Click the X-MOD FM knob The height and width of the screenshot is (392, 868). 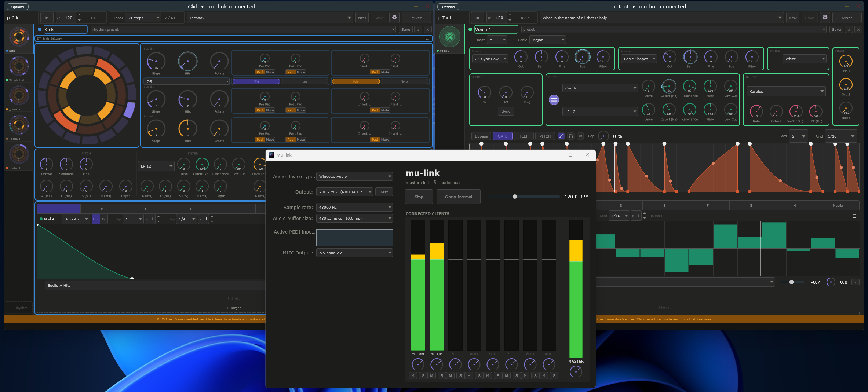coord(485,92)
